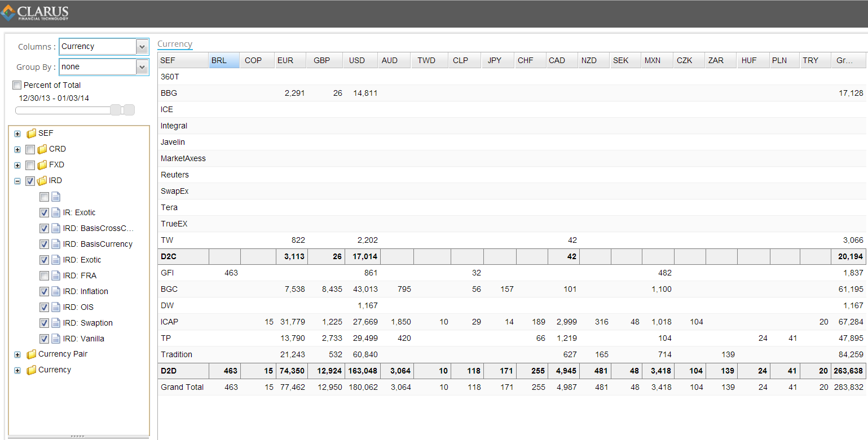Click the document icon beside IRD: Swaption
The width and height of the screenshot is (868, 440).
[55, 323]
